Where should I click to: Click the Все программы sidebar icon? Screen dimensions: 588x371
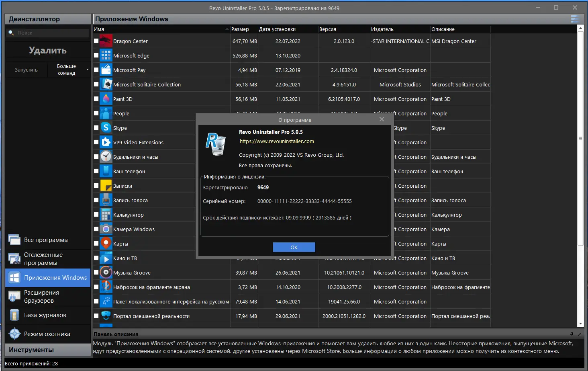click(x=14, y=240)
